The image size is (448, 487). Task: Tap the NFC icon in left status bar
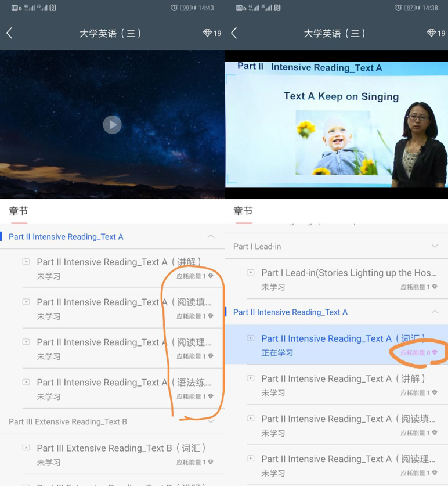pos(53,8)
